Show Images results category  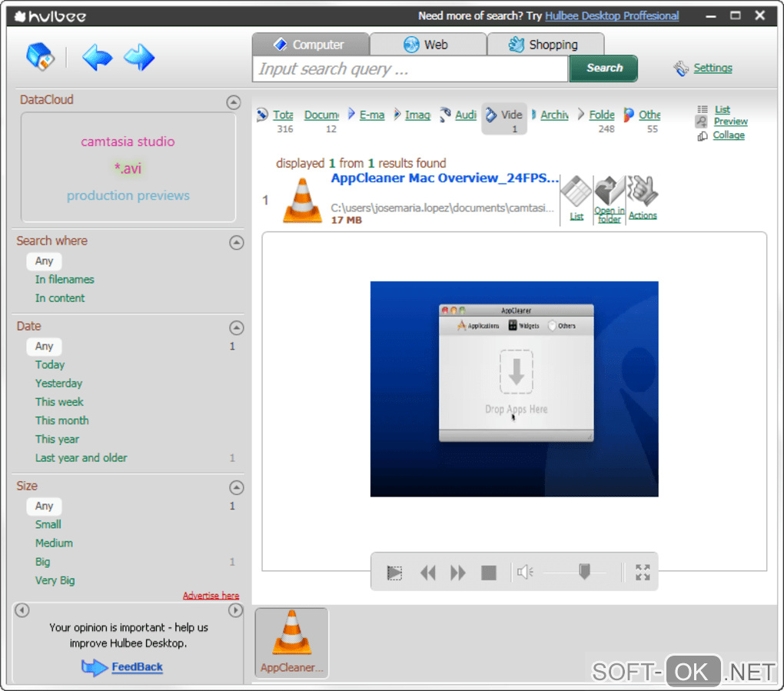[x=417, y=115]
